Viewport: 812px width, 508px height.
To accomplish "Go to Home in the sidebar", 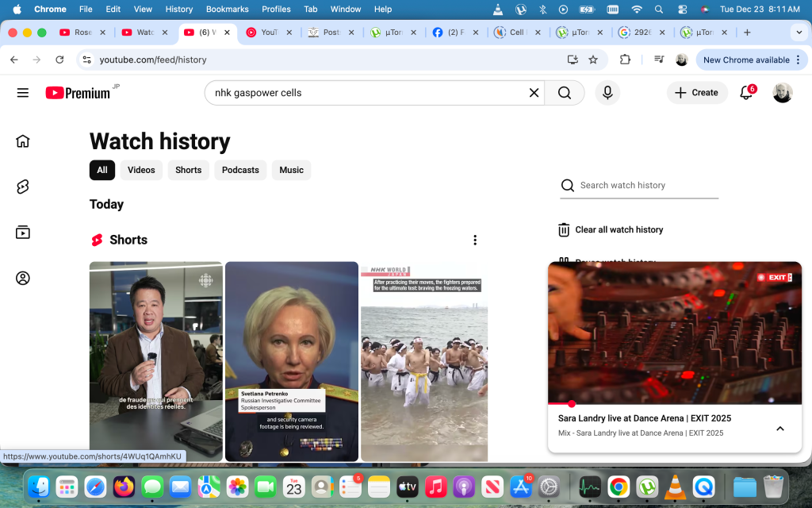I will coord(23,141).
